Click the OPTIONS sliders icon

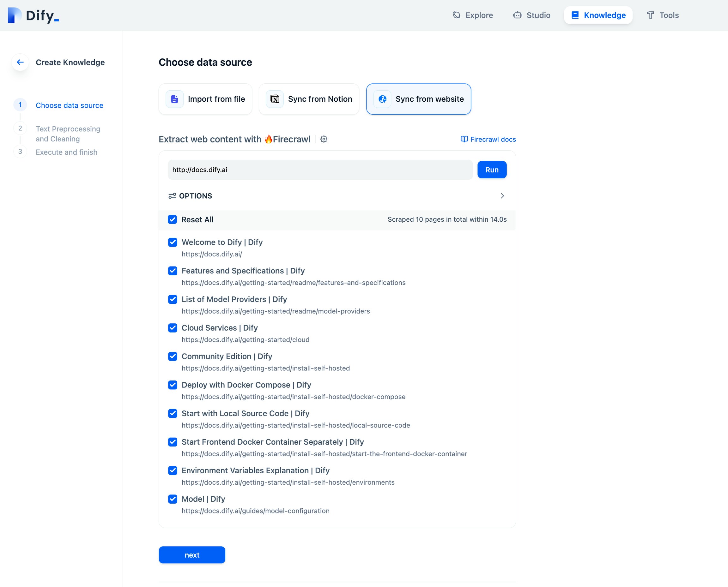coord(172,196)
